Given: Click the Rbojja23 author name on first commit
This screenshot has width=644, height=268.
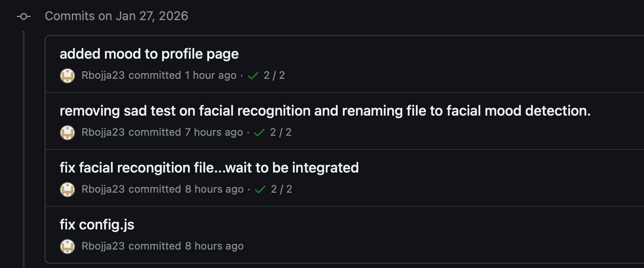Looking at the screenshot, I should point(103,75).
